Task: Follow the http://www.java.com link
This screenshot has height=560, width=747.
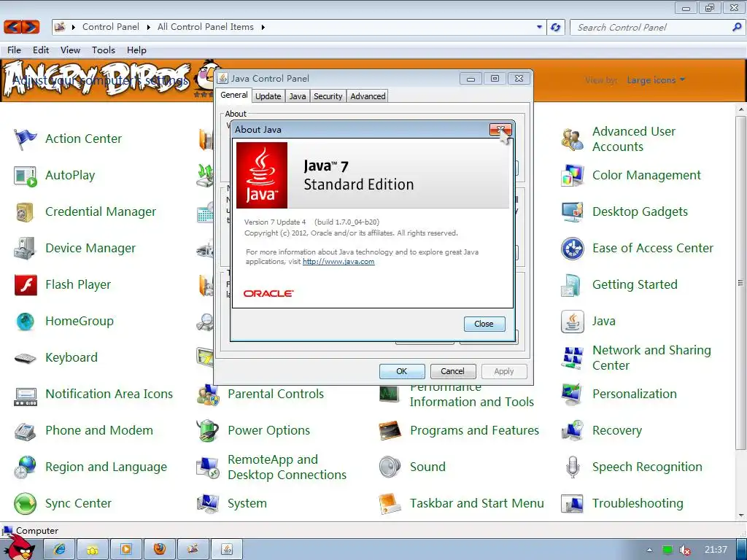Action: (338, 262)
